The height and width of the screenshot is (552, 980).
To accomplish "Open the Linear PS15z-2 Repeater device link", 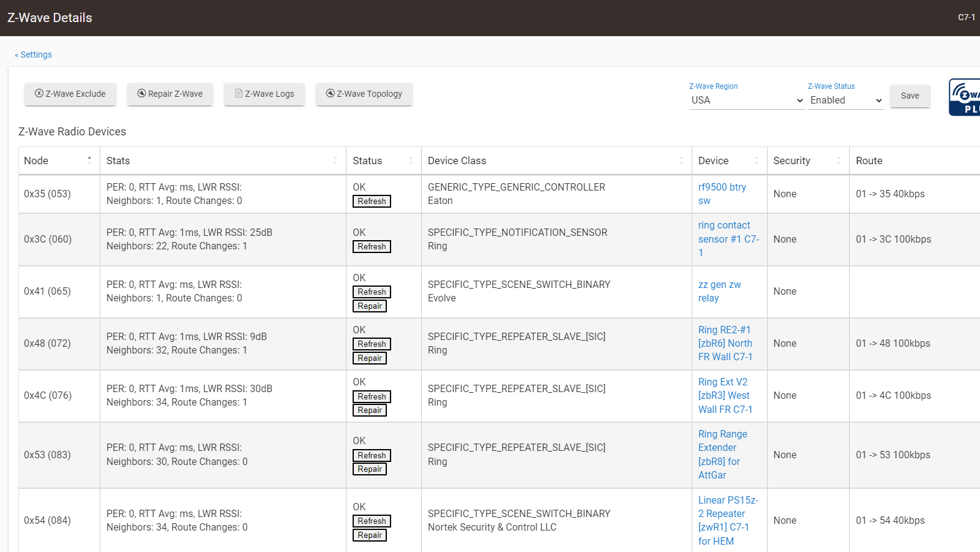I will 727,520.
